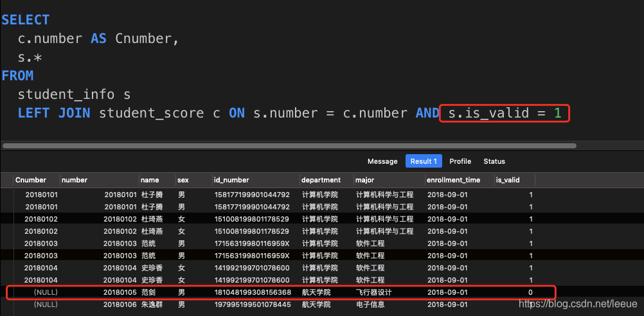
Task: Open the Status tab
Action: pos(494,161)
